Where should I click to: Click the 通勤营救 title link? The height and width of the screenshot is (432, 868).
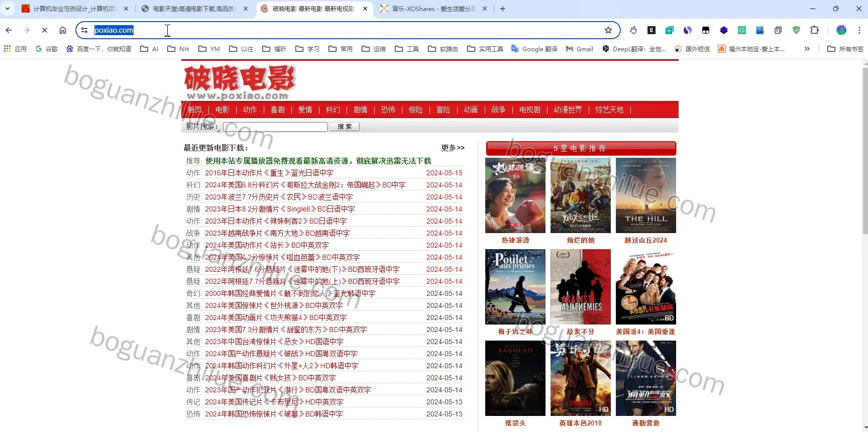coord(646,423)
